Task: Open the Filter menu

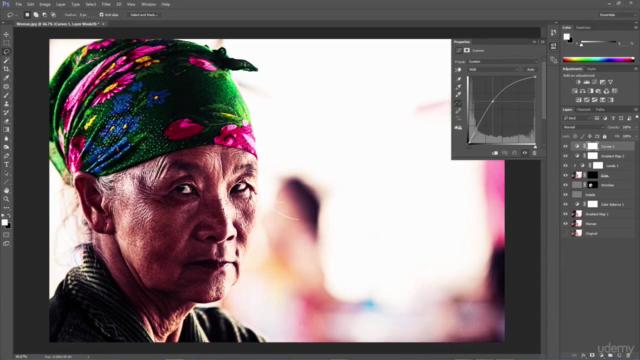Action: coord(106,4)
